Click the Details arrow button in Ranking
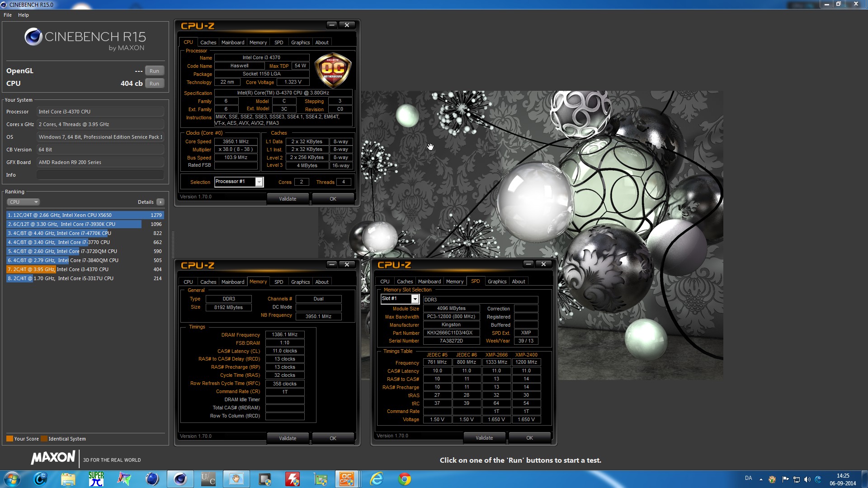 click(x=160, y=202)
